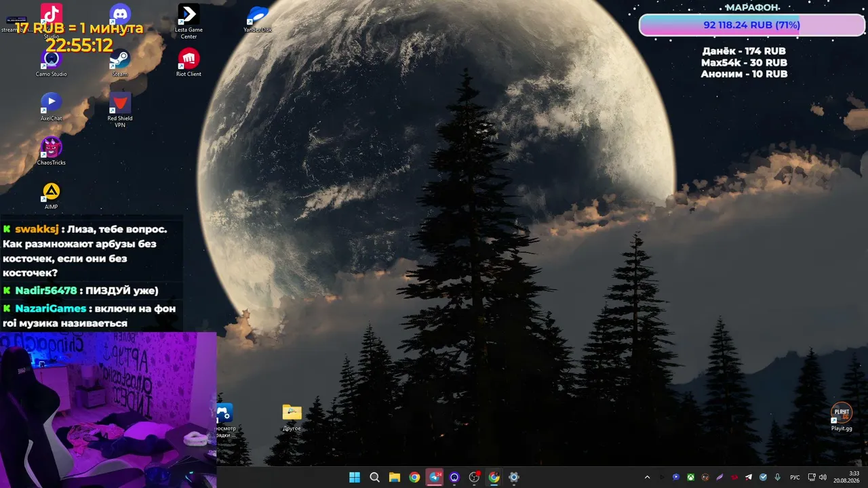This screenshot has width=868, height=488.
Task: Open File Explorer from the taskbar
Action: coord(394,477)
